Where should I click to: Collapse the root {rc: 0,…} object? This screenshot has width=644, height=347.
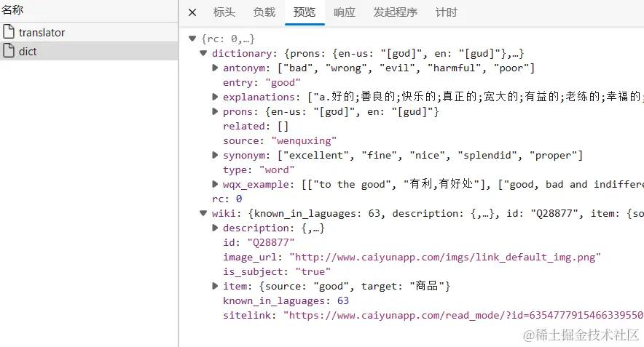tap(192, 39)
